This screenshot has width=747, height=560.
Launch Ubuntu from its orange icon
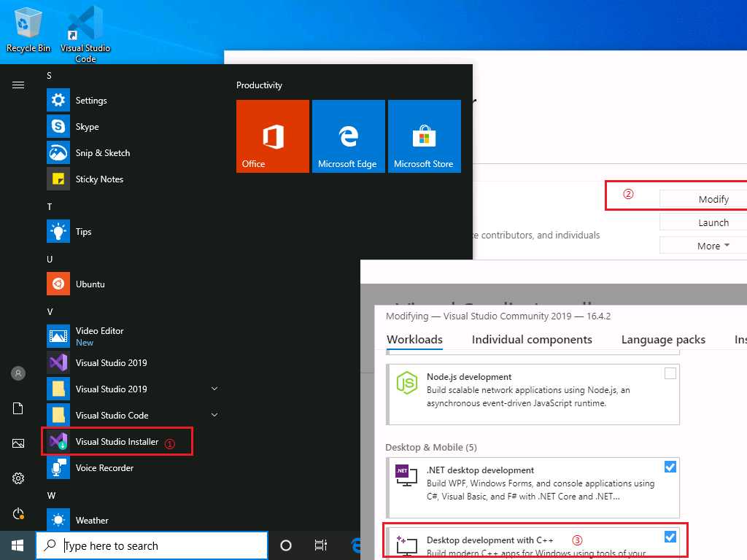pos(58,284)
